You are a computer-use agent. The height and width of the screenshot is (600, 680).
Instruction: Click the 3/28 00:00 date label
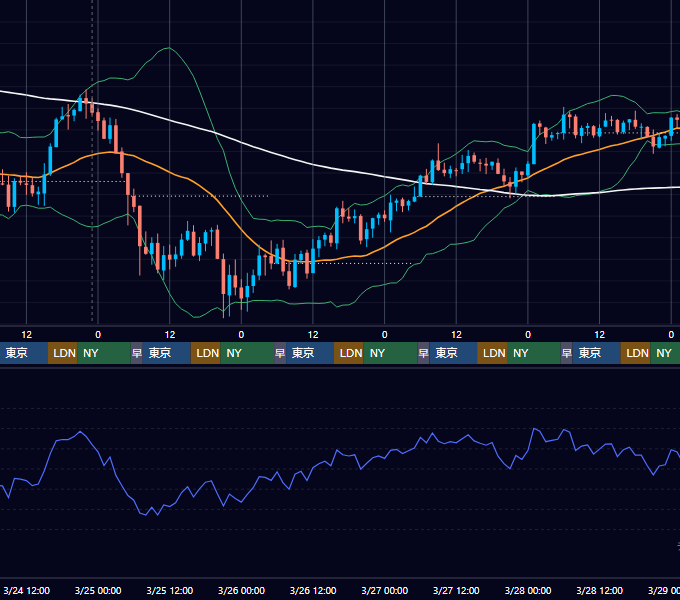point(528,590)
